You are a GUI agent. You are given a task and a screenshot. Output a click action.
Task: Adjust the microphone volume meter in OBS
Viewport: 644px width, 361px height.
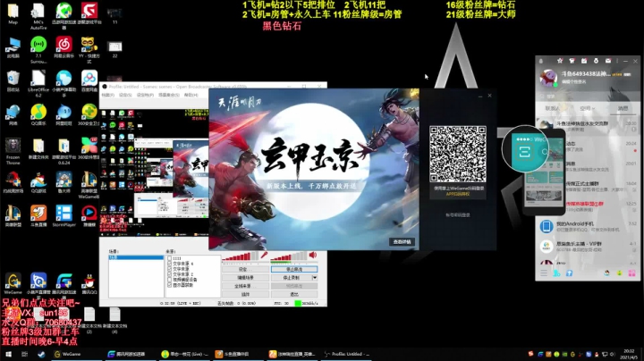[x=241, y=256]
